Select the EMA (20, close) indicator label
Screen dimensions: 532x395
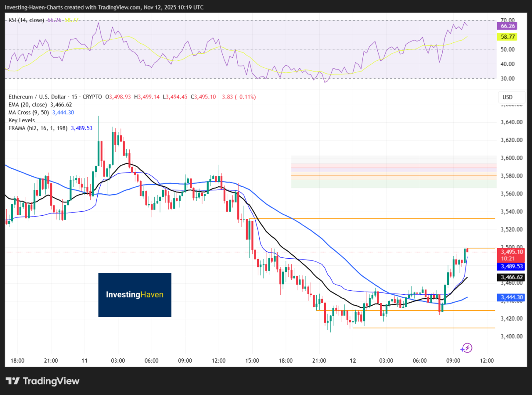pyautogui.click(x=29, y=104)
